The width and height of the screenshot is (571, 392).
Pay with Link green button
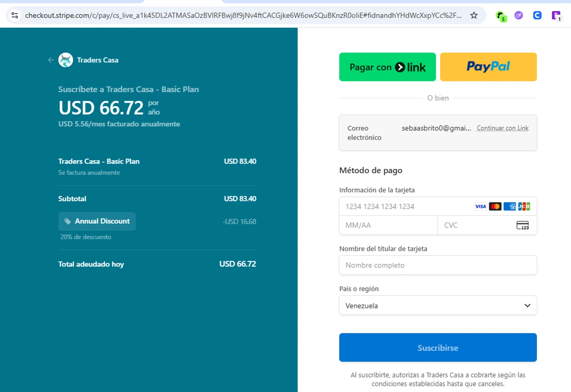388,67
